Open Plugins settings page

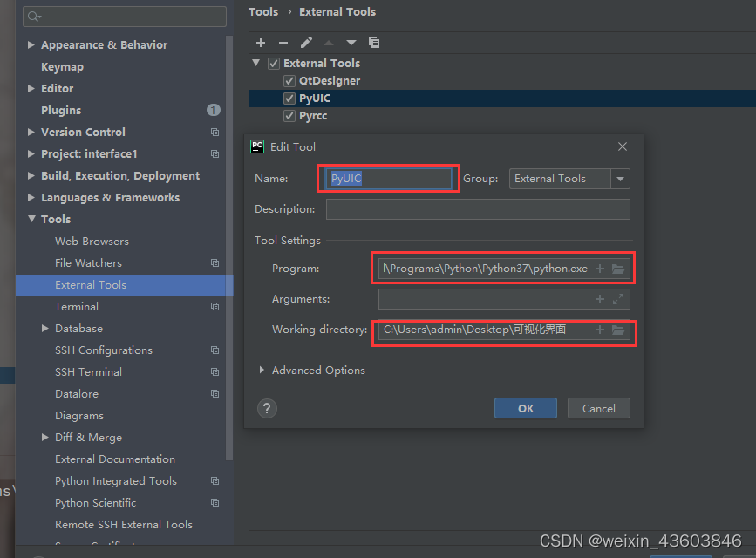[61, 111]
